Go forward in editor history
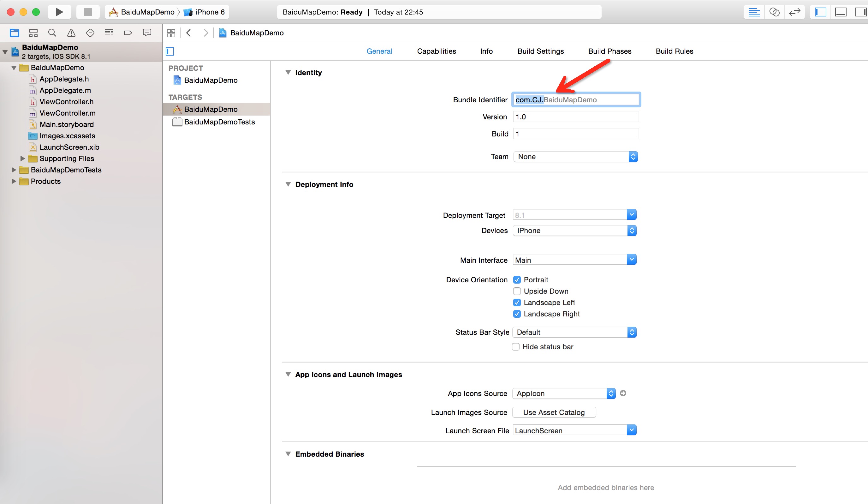This screenshot has height=504, width=868. [205, 33]
